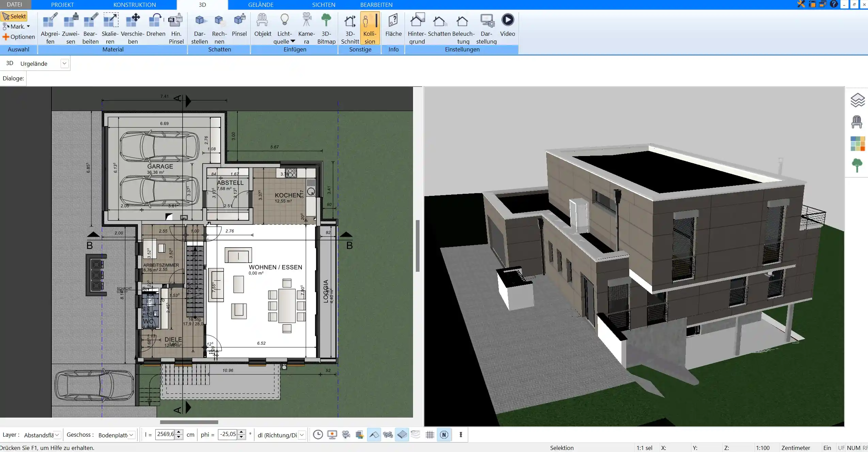Open bottom toolbar overflow options
The height and width of the screenshot is (452, 868).
coord(461,435)
